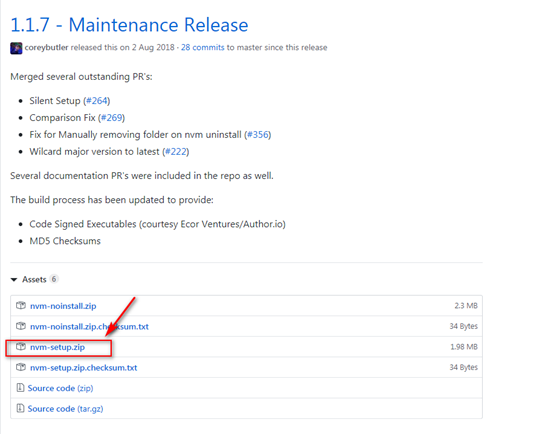Click package icon beside nvm-noinstall.zip.checksum.txt

(x=21, y=326)
